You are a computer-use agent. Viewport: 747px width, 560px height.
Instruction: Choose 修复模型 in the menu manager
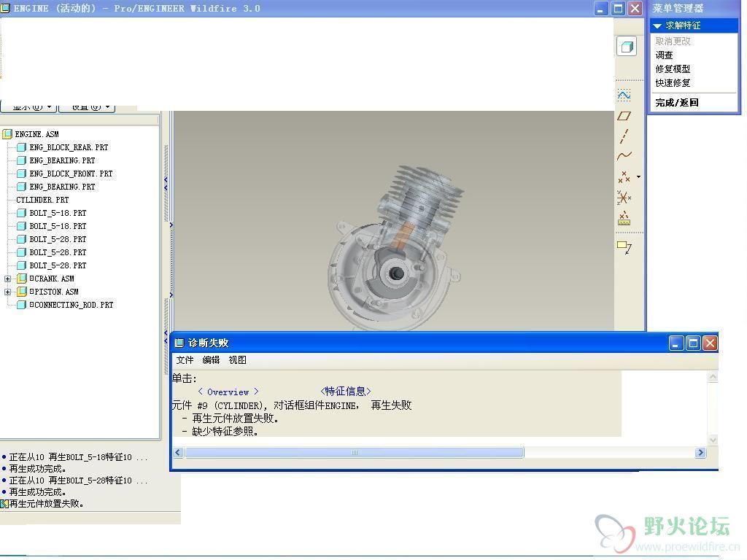[x=673, y=69]
